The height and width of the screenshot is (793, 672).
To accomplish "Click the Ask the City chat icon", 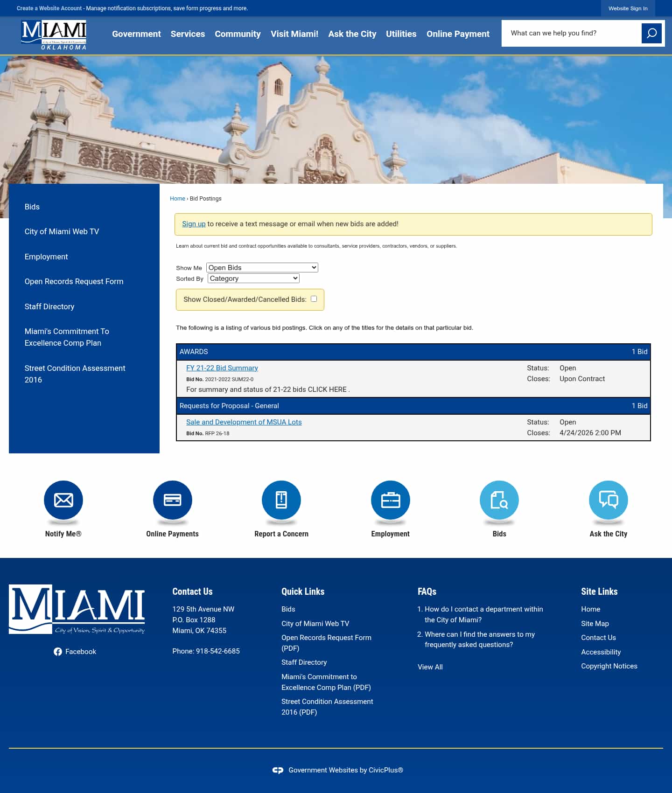I will pyautogui.click(x=608, y=500).
